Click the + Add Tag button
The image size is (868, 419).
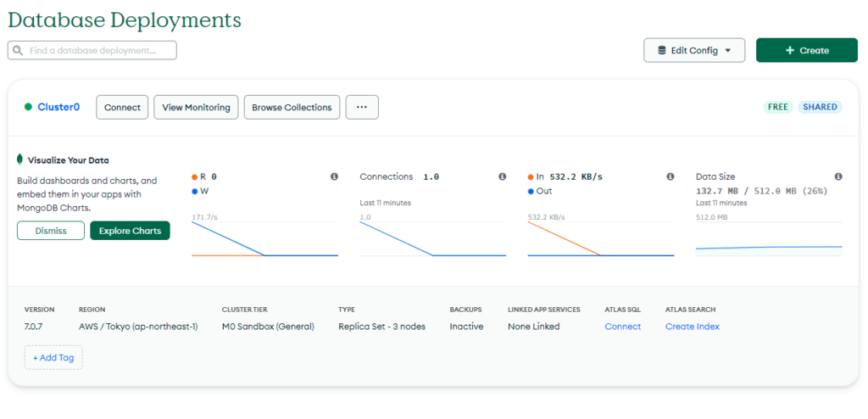(x=53, y=357)
